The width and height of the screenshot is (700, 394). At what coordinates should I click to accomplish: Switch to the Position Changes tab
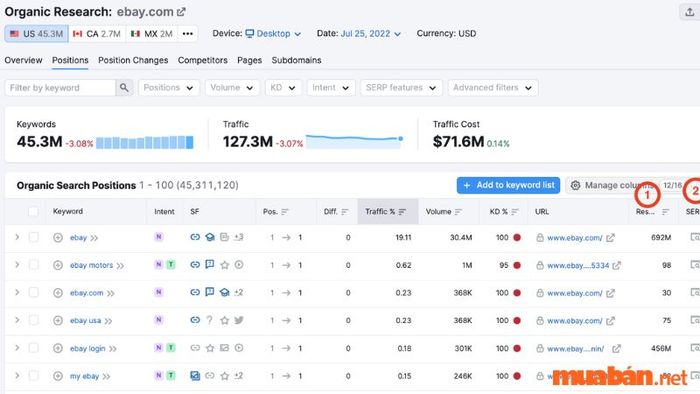coord(133,60)
